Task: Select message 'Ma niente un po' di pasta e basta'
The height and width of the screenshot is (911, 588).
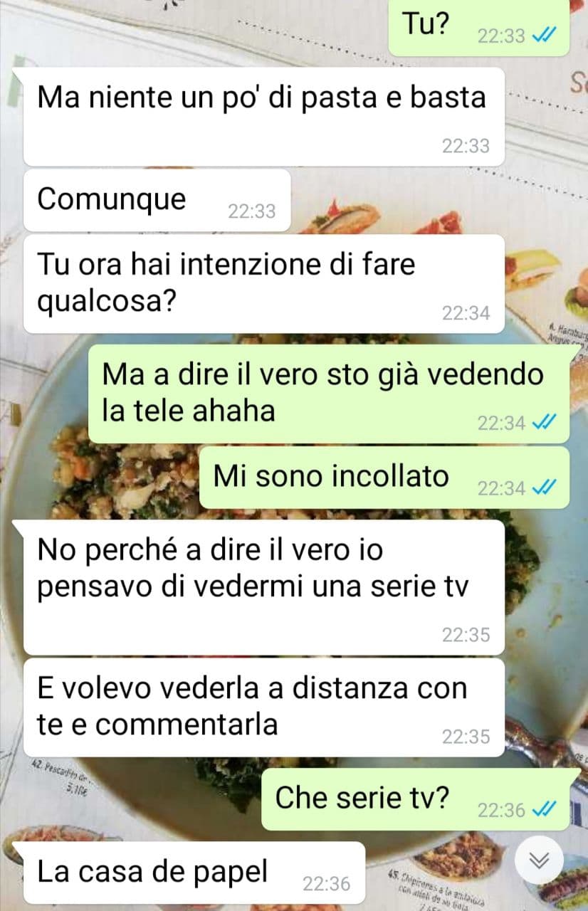Action: pos(264,117)
